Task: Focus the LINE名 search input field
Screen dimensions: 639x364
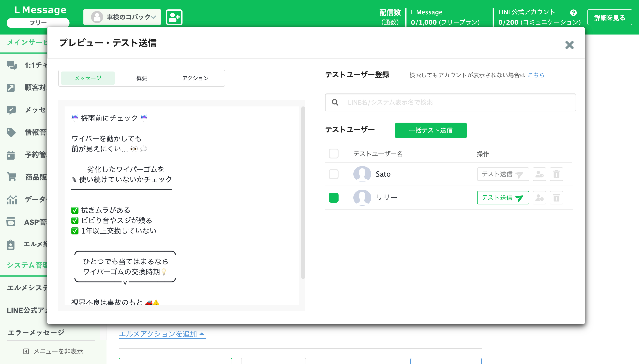Action: tap(450, 102)
